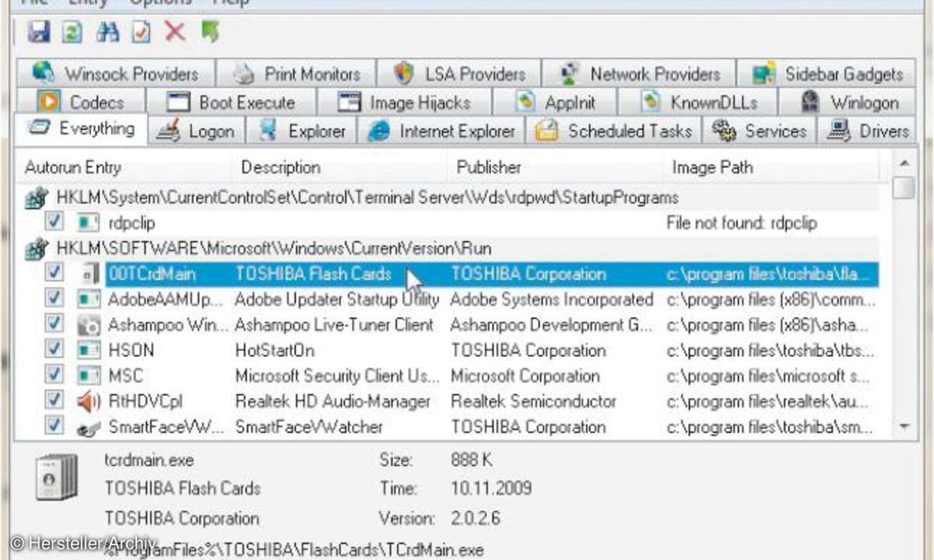Switch to the Services tab
Image resolution: width=934 pixels, height=560 pixels.
(x=759, y=131)
